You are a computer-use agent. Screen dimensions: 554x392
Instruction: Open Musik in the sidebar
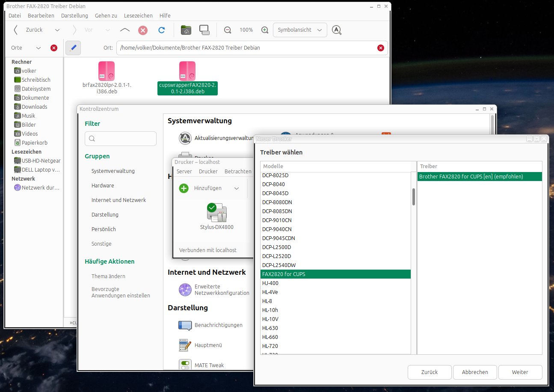tap(29, 116)
